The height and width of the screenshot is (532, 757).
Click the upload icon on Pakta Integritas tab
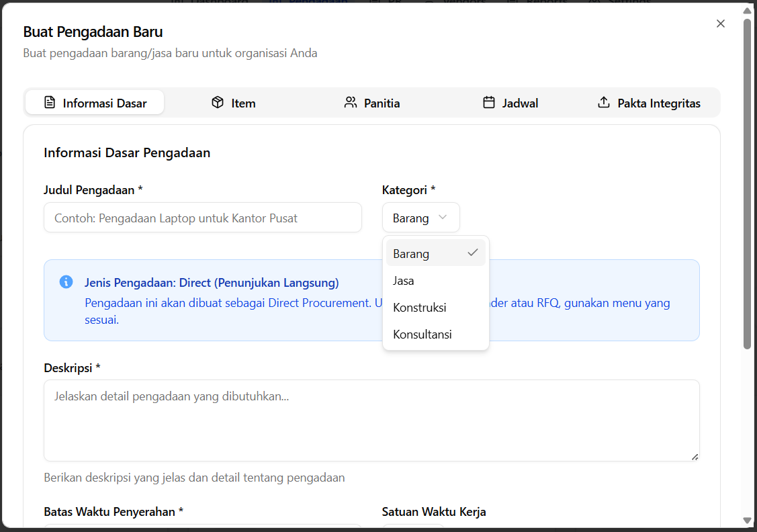604,103
